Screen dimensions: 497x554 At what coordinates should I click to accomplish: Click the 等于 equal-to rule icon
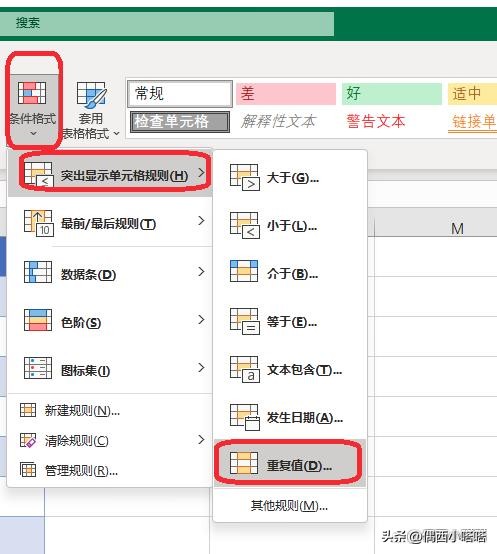(244, 321)
